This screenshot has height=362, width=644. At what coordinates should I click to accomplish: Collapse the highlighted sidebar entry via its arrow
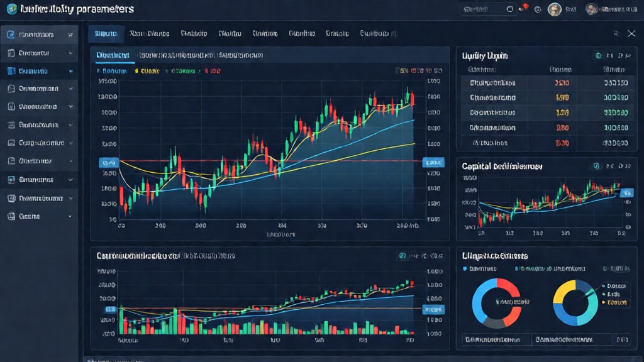[x=70, y=70]
